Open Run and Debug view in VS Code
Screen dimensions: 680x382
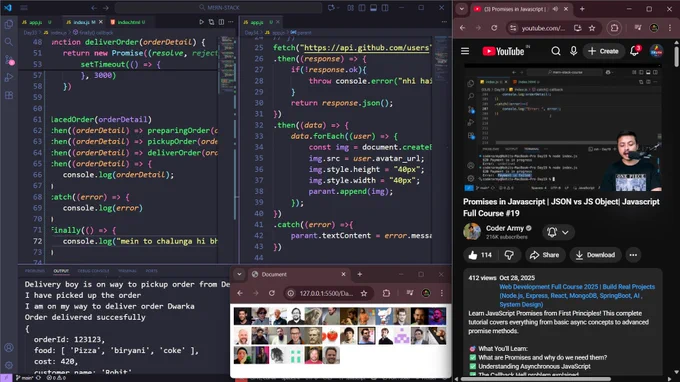coord(9,78)
